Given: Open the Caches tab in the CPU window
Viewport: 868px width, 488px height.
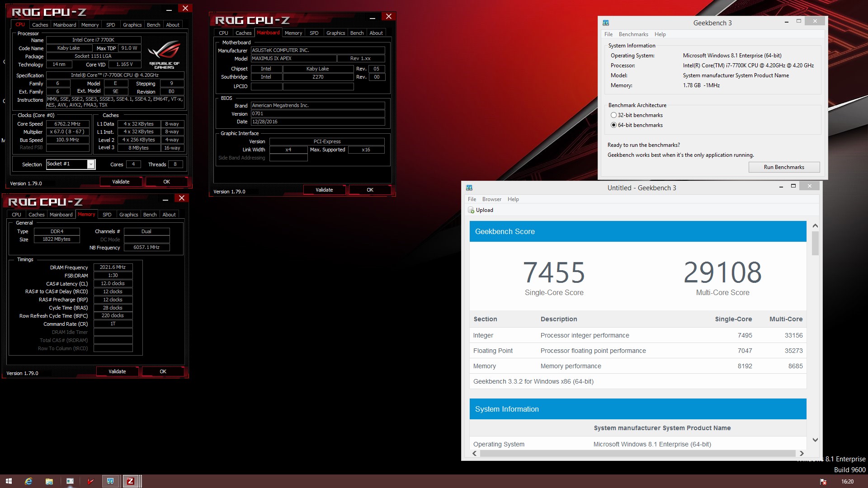Looking at the screenshot, I should [x=40, y=25].
